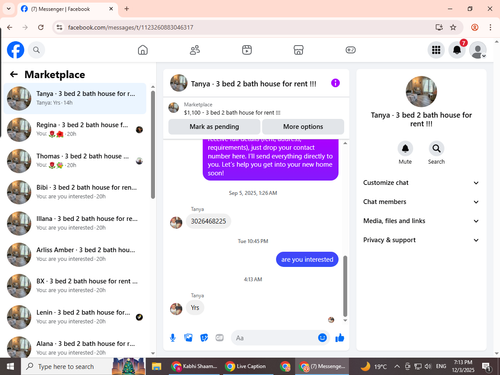Viewport: 500px width, 375px height.
Task: Open the Facebook logo home link
Action: point(16,50)
